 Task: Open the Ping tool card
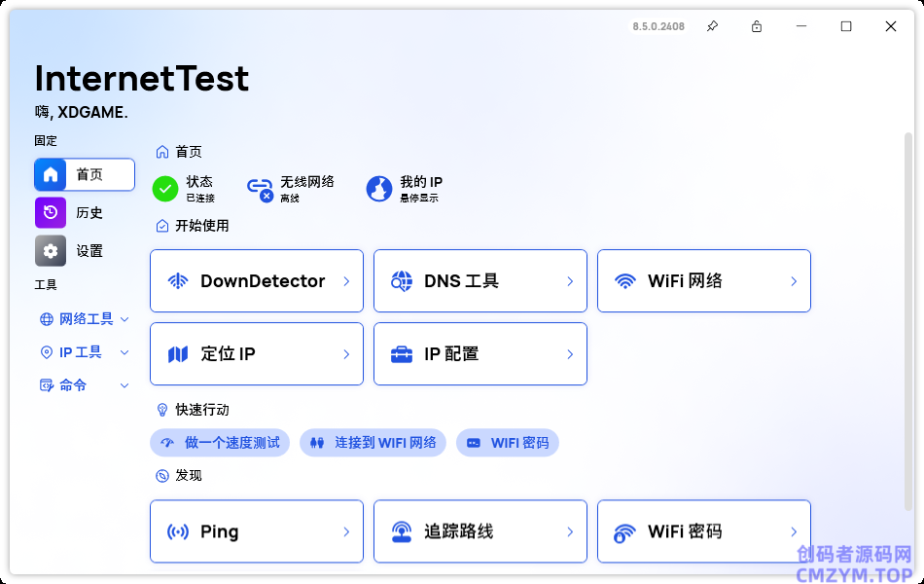(x=257, y=531)
